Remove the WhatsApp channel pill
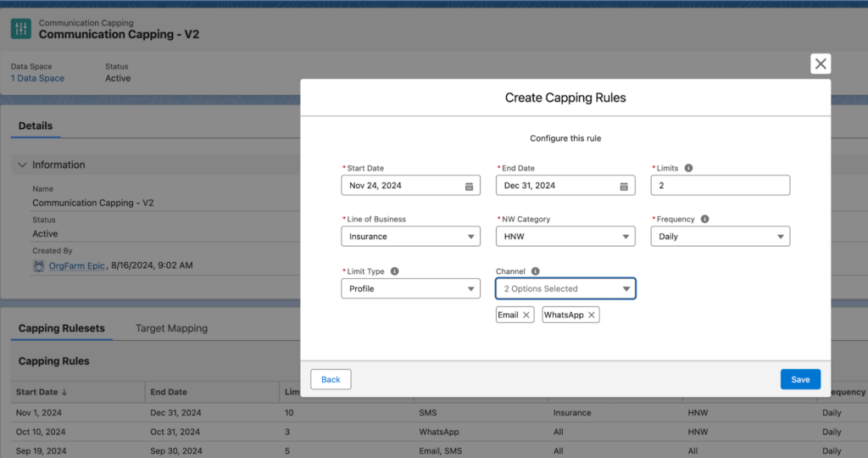This screenshot has height=458, width=868. point(592,315)
